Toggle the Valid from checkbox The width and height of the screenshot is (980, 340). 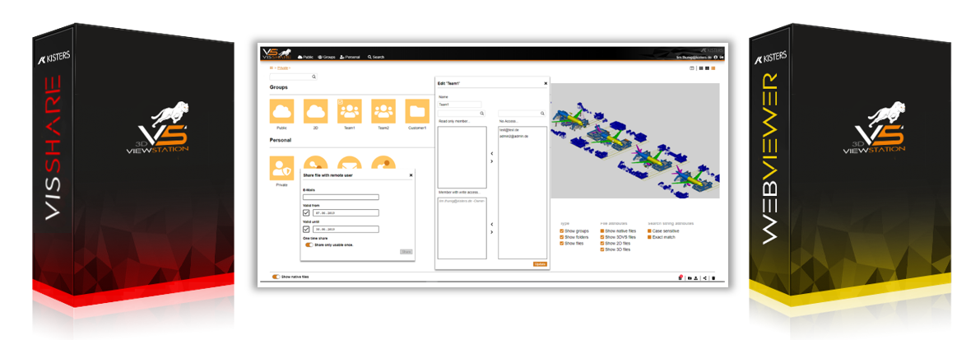306,212
